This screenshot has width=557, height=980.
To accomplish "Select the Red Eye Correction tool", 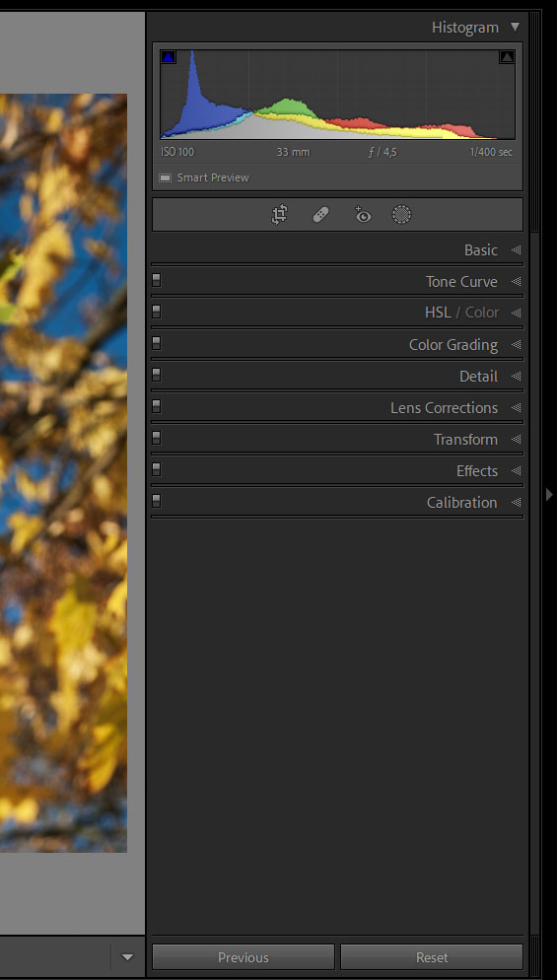I will point(362,214).
